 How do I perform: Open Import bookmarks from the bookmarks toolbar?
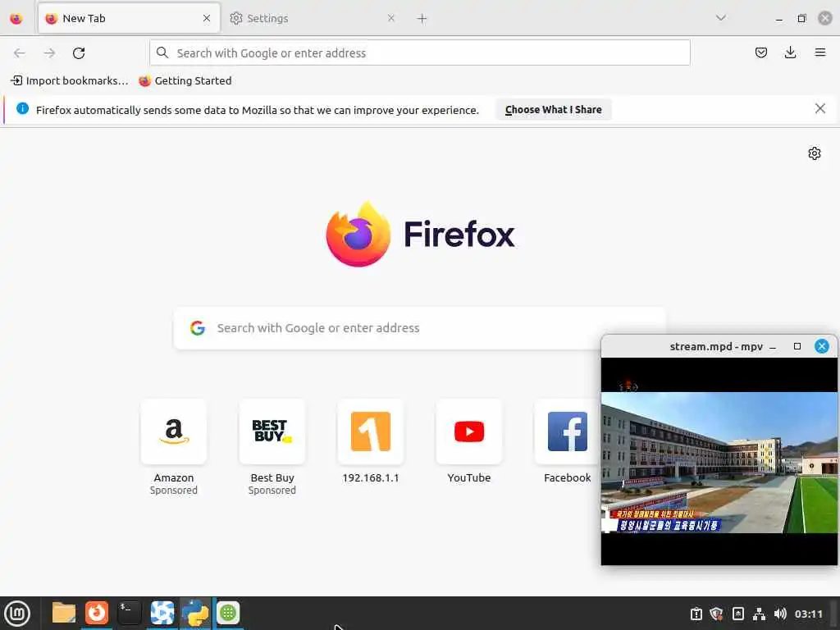pyautogui.click(x=70, y=81)
